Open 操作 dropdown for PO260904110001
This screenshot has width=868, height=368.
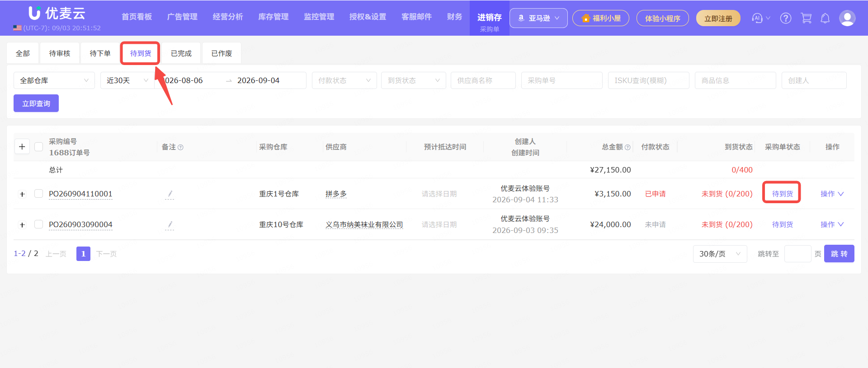pos(832,194)
